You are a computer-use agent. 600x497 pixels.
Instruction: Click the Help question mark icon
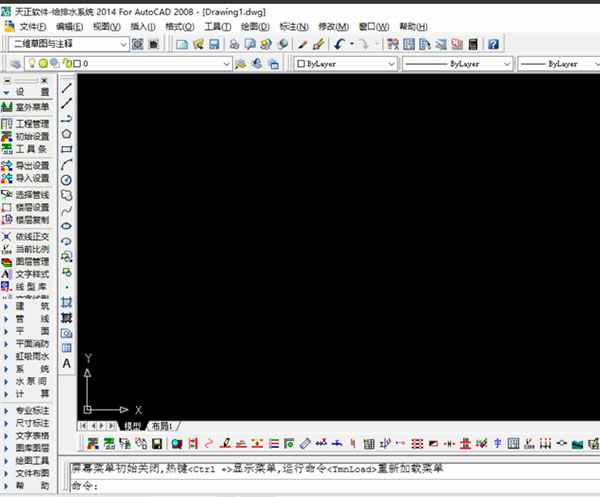[x=493, y=44]
